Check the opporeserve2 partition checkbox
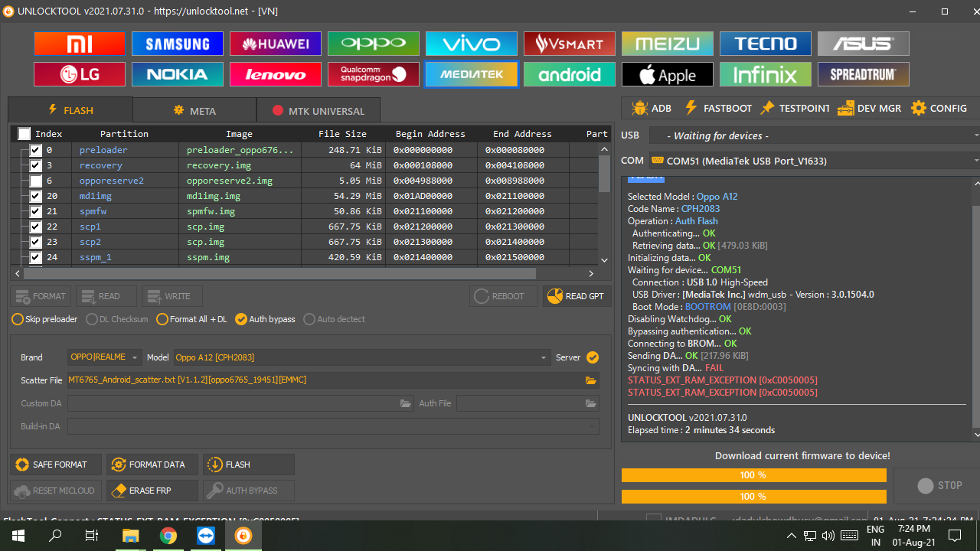The image size is (980, 551). 36,181
